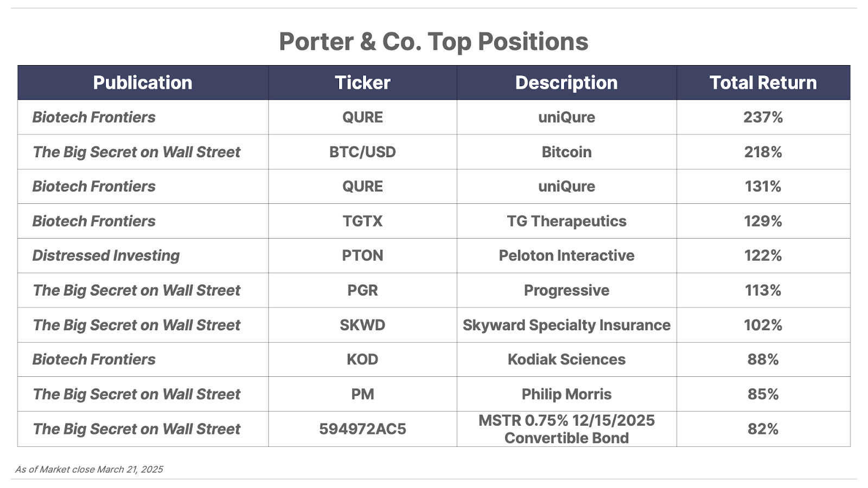Click the Peloton Interactive description cell

click(566, 255)
